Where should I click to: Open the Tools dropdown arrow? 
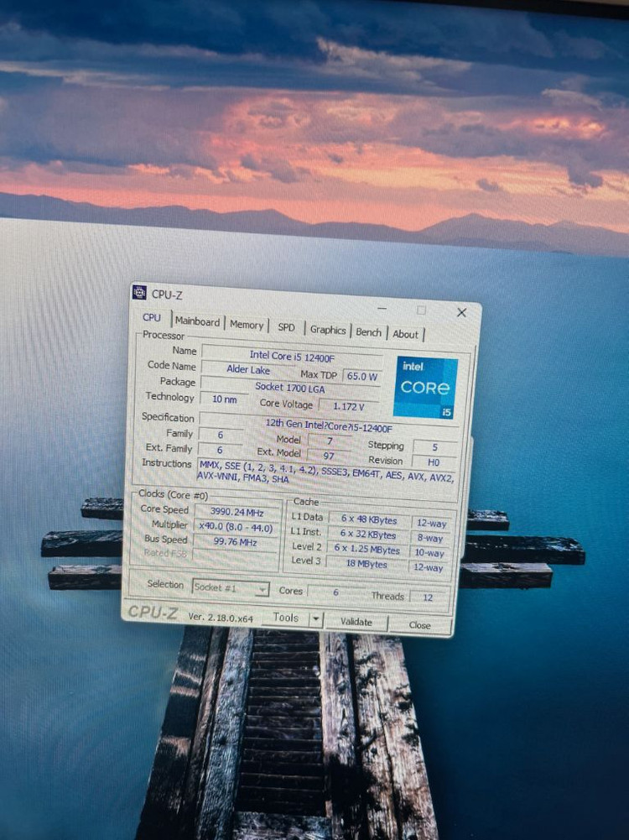[315, 619]
